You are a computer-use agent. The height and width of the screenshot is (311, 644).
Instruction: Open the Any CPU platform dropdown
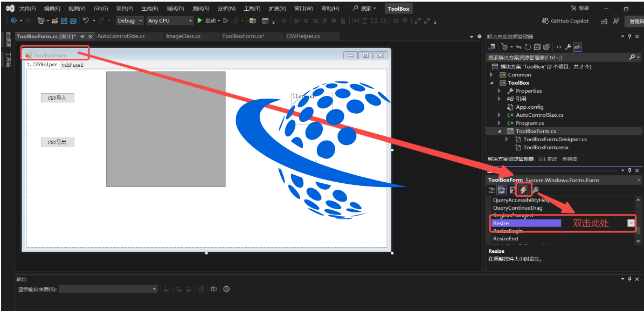tap(170, 20)
